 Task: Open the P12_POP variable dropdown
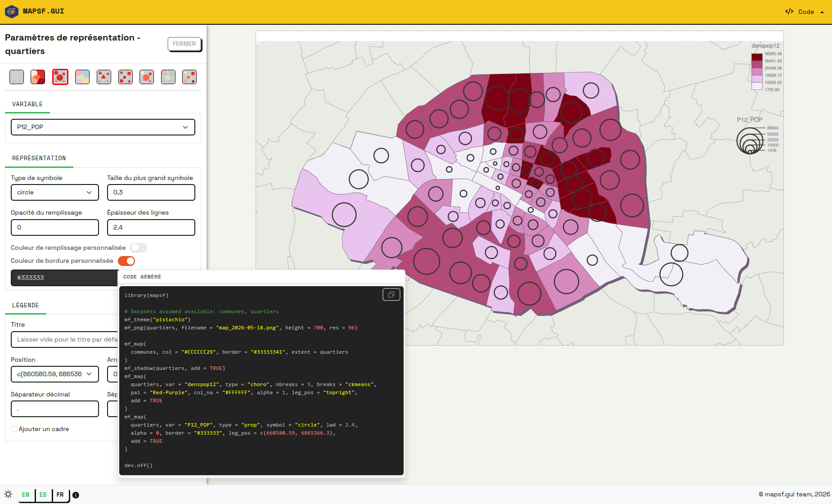click(103, 127)
